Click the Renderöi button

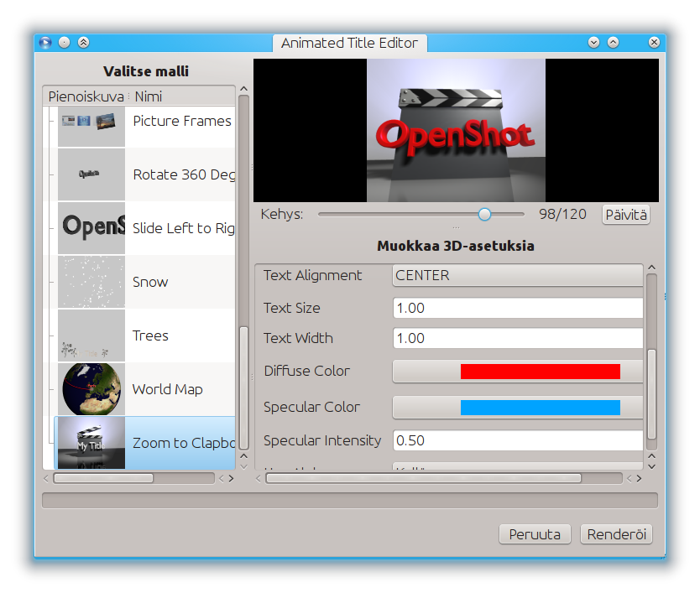(x=616, y=534)
